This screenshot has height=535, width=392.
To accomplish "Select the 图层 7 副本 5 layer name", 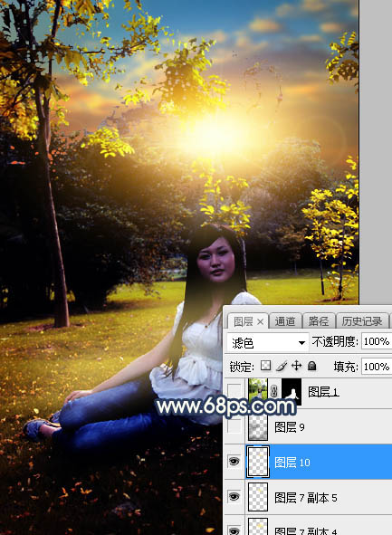I will coord(306,498).
